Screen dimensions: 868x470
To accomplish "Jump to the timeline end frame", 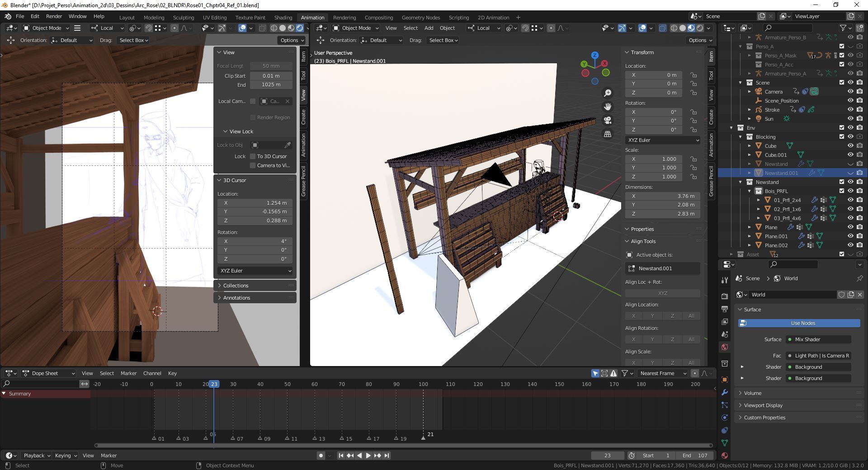I will point(387,456).
